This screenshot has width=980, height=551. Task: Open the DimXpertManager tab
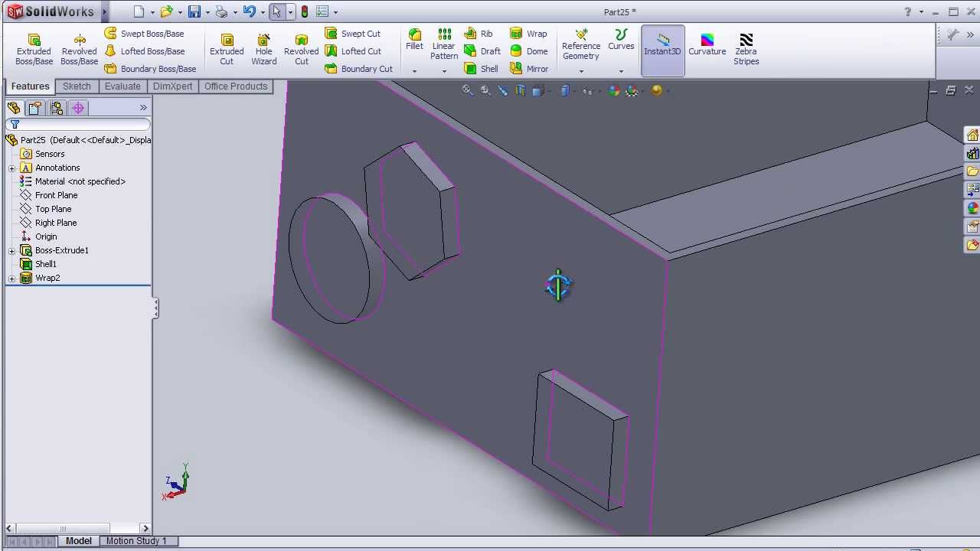[x=78, y=108]
